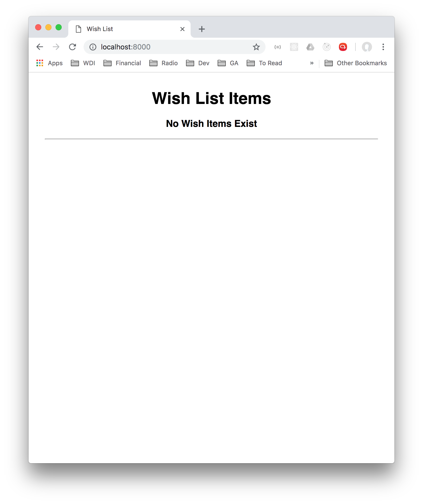The image size is (423, 504).
Task: Open the Chrome three-dot menu
Action: [x=383, y=47]
